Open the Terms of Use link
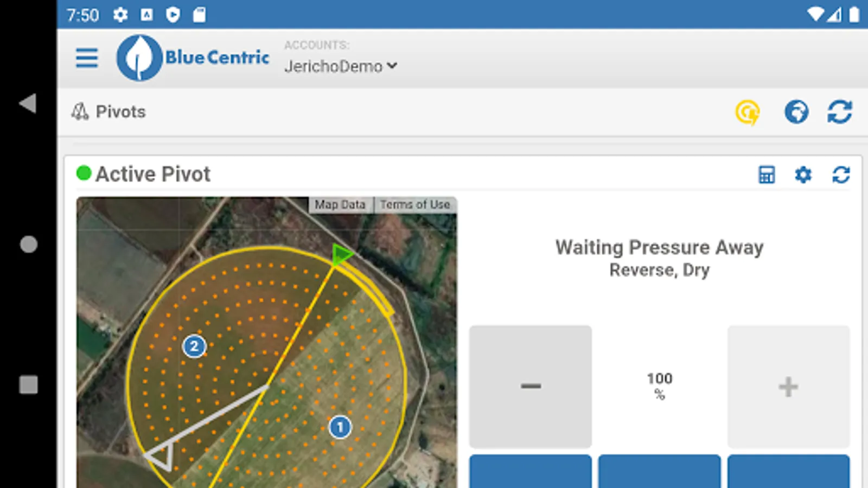The width and height of the screenshot is (868, 488). click(415, 204)
